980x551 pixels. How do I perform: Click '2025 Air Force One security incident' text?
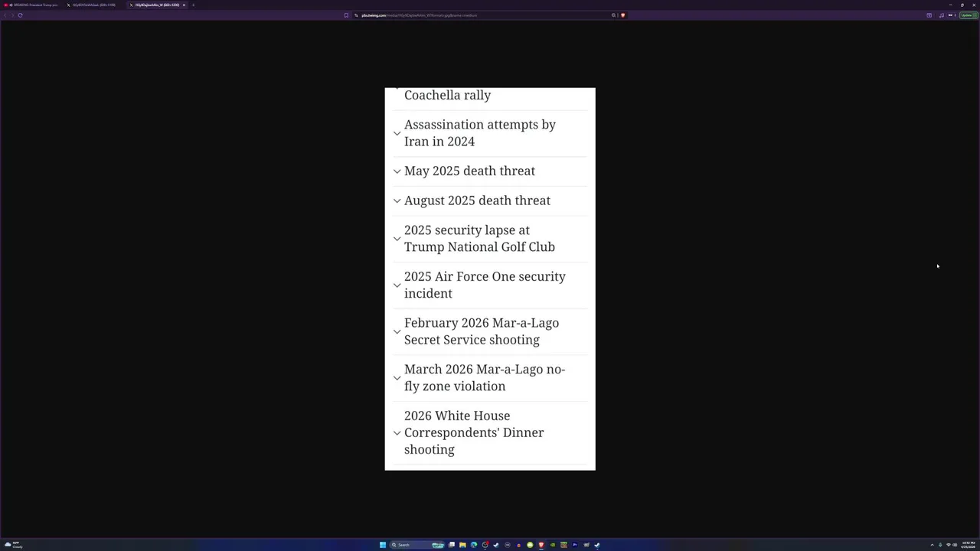pos(485,285)
